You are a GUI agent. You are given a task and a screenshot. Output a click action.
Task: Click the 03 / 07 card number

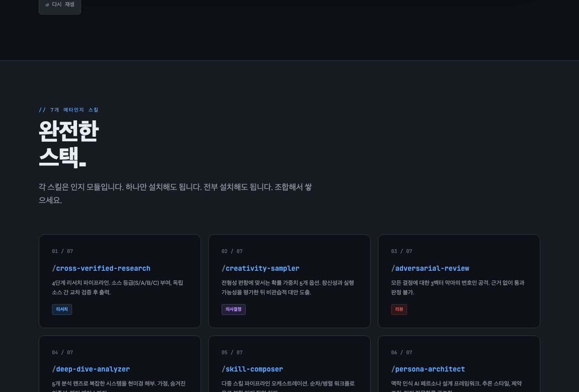402,251
